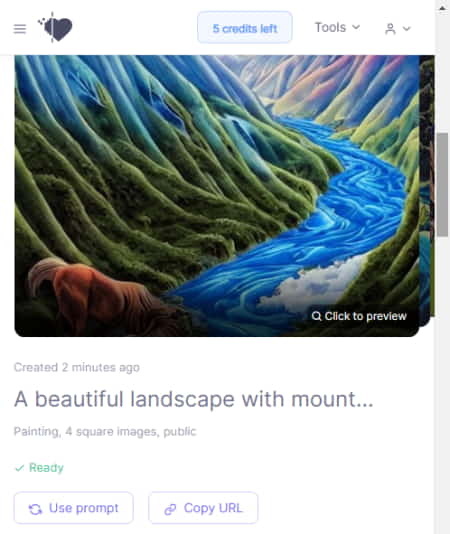Click the prompt title A beautiful landscape
The image size is (450, 534).
tap(193, 399)
